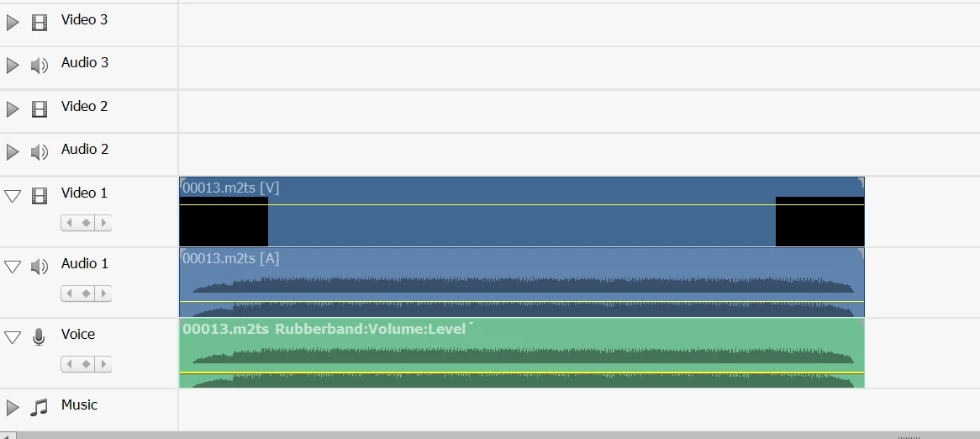980x439 pixels.
Task: Expand the Music track
Action: pyautogui.click(x=13, y=408)
